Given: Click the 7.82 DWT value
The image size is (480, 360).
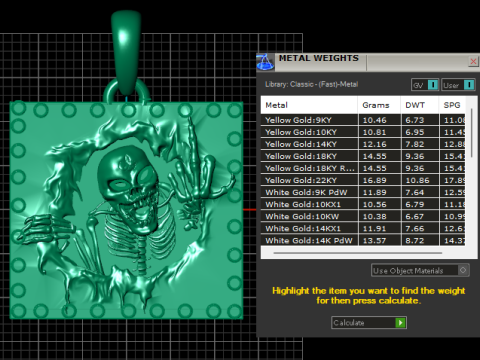Looking at the screenshot, I should pyautogui.click(x=415, y=144).
